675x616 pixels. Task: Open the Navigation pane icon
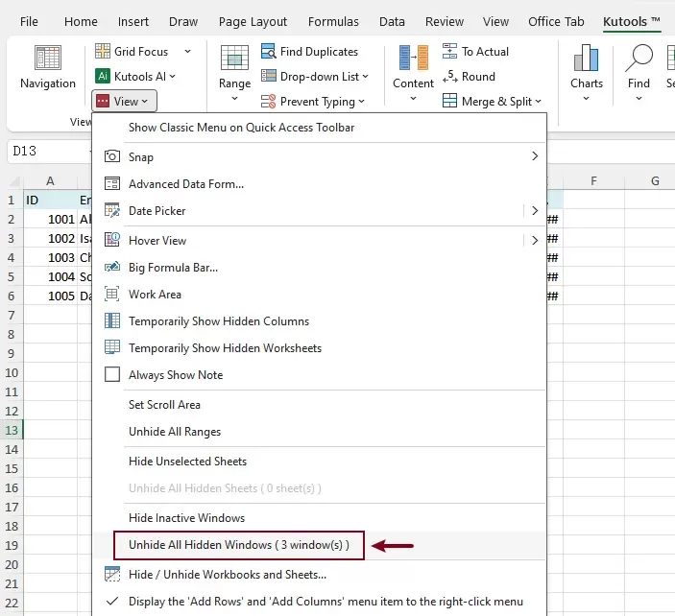click(x=48, y=58)
